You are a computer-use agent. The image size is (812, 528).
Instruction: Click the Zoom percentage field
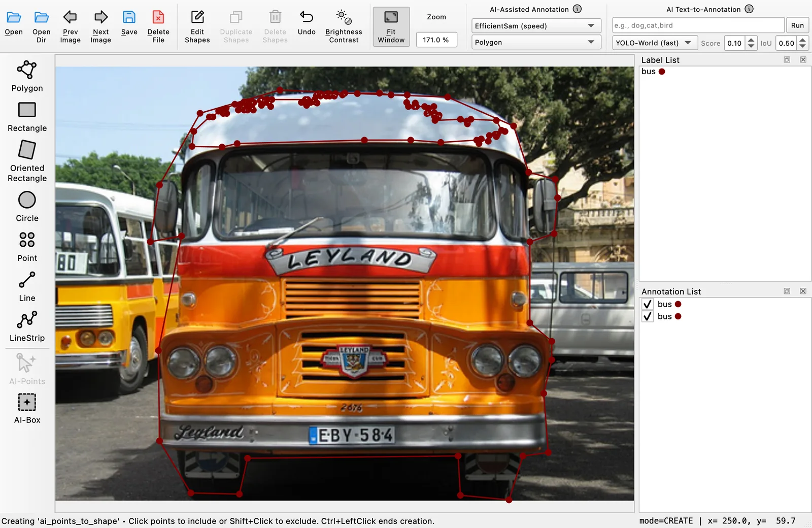pyautogui.click(x=436, y=40)
